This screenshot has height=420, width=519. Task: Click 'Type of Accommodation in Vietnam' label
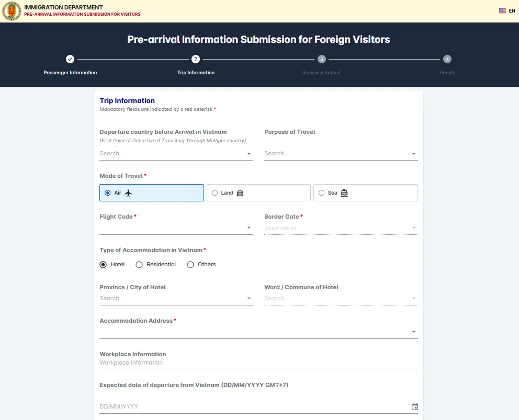[x=151, y=250]
